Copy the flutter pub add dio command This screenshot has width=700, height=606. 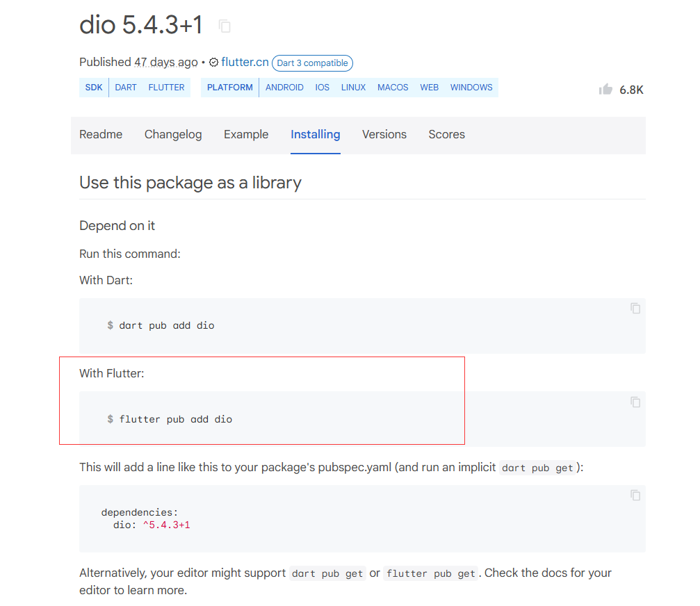point(635,402)
